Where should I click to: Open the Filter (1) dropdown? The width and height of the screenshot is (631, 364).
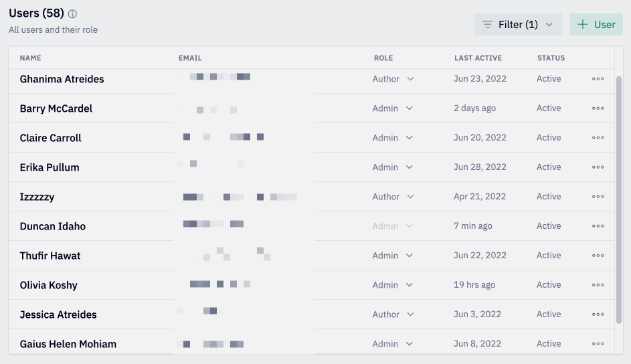click(518, 25)
